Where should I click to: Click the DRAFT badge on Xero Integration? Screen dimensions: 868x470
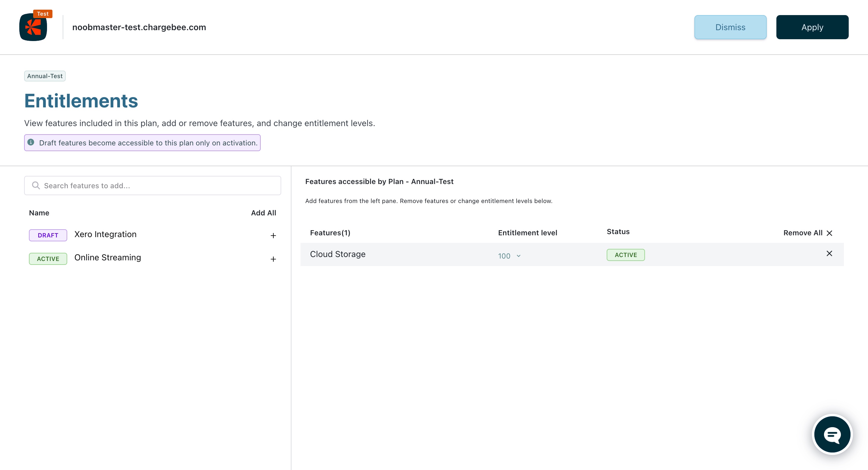coord(48,235)
